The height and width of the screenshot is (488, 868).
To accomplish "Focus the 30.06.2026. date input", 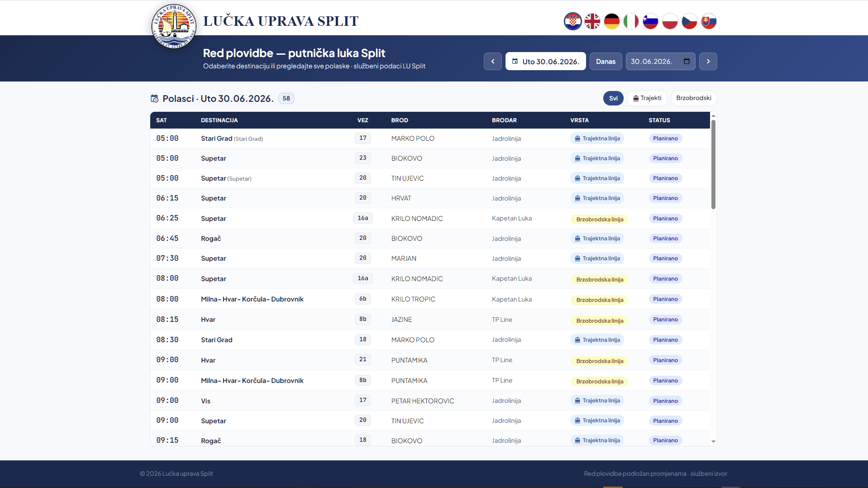I will tap(660, 61).
